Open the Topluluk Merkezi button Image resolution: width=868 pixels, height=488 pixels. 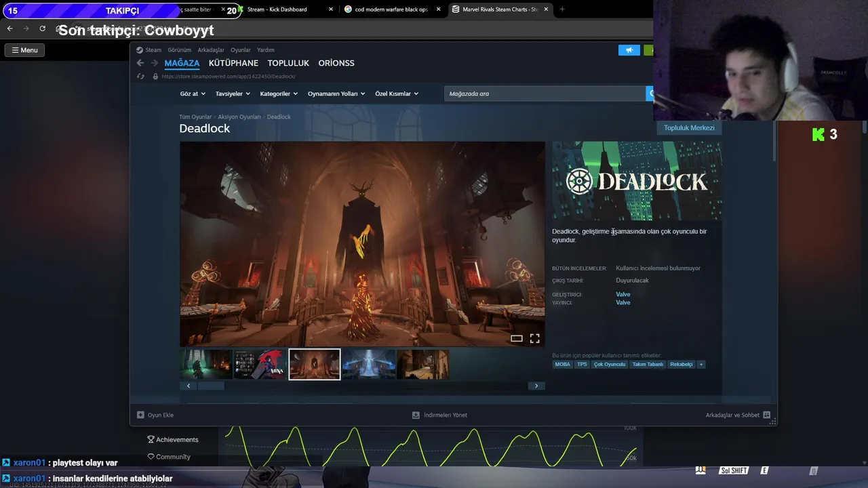point(689,127)
